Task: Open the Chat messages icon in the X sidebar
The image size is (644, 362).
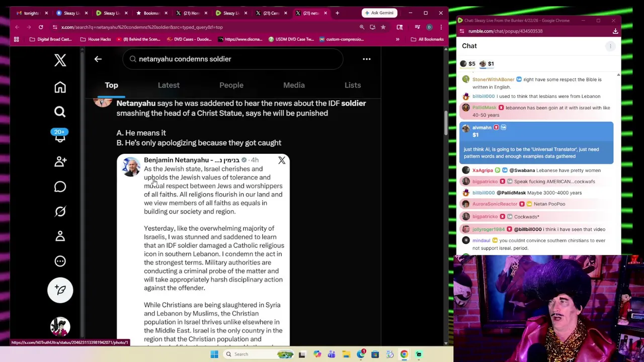Action: 60,187
